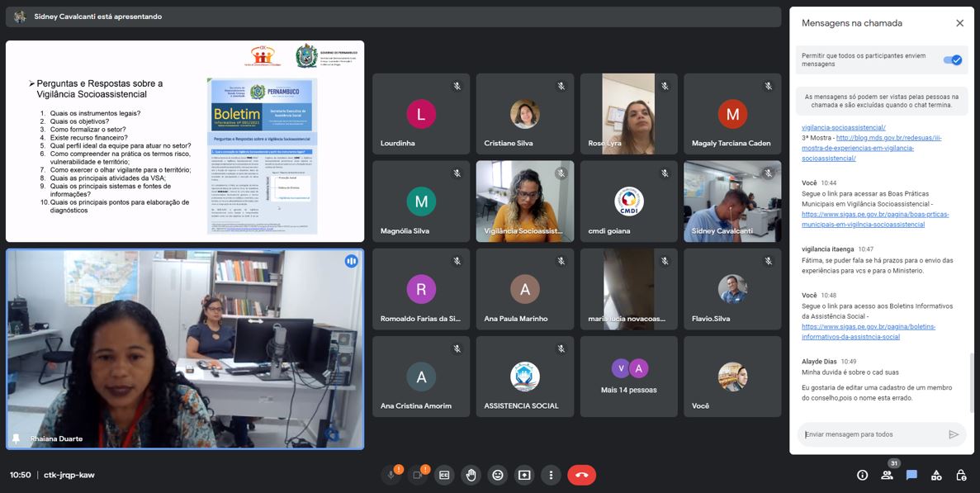Open more options three-dot menu
Viewport: 980px width, 493px height.
point(551,475)
